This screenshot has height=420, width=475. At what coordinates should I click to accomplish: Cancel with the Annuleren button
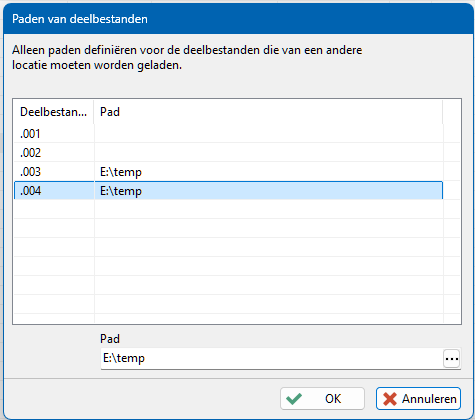tap(418, 398)
